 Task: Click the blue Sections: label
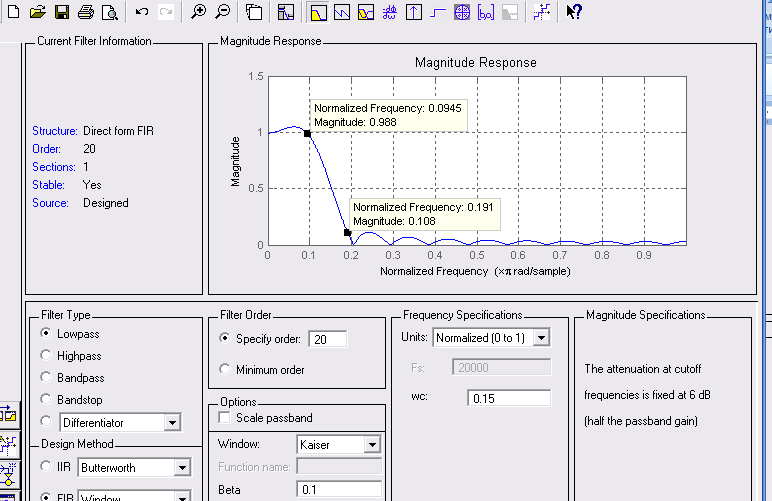coord(54,167)
